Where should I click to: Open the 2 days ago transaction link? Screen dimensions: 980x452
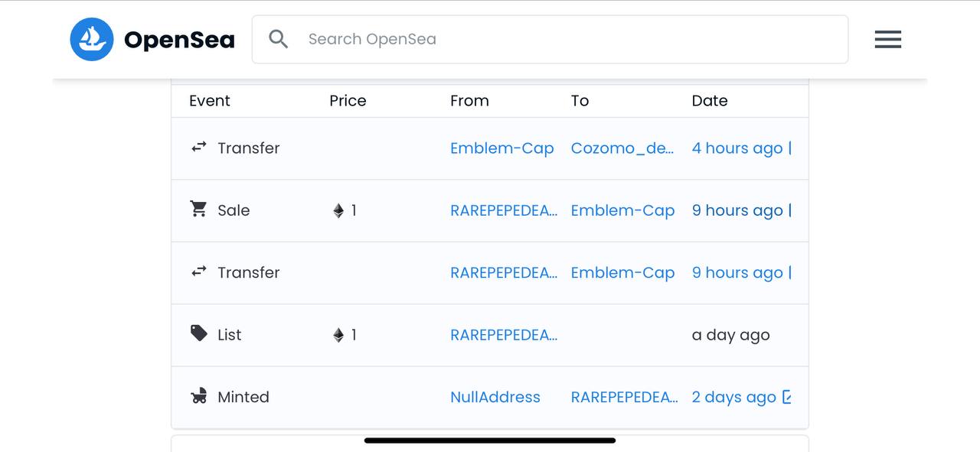(x=734, y=397)
